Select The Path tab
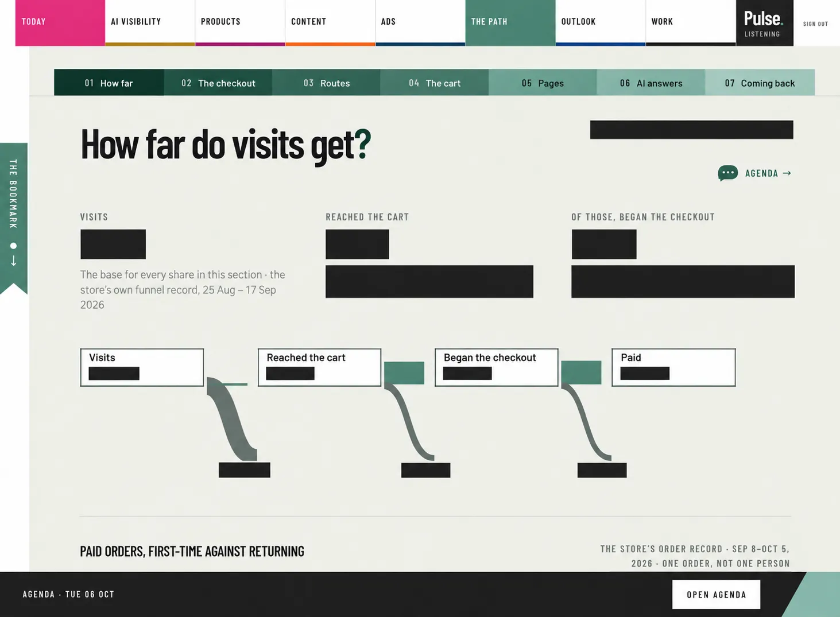This screenshot has height=617, width=840. click(x=510, y=22)
